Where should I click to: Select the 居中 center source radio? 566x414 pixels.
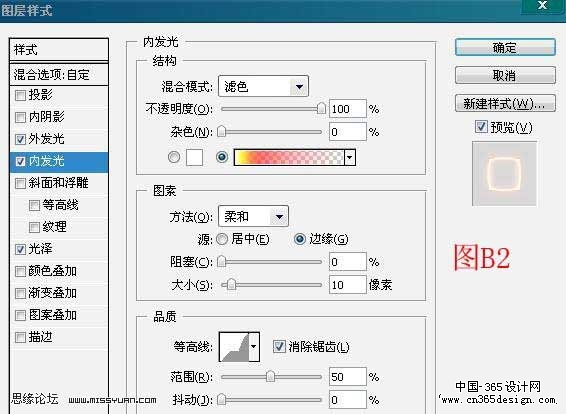tap(222, 239)
